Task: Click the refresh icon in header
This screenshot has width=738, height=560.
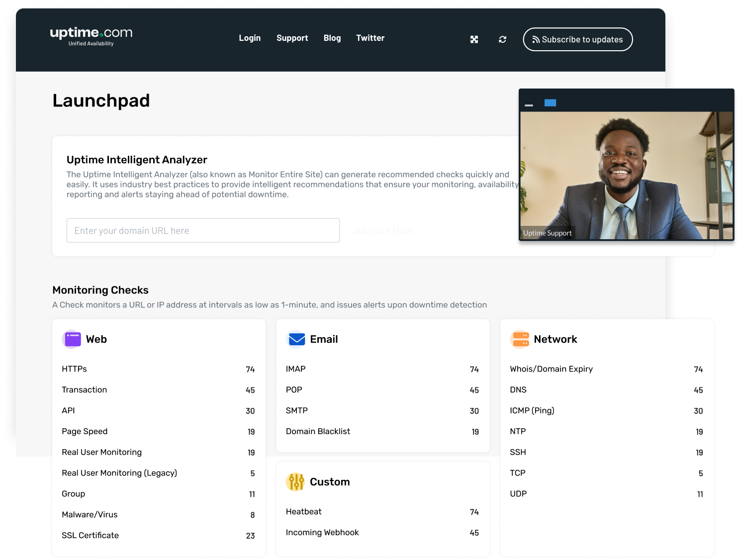Action: coord(503,39)
